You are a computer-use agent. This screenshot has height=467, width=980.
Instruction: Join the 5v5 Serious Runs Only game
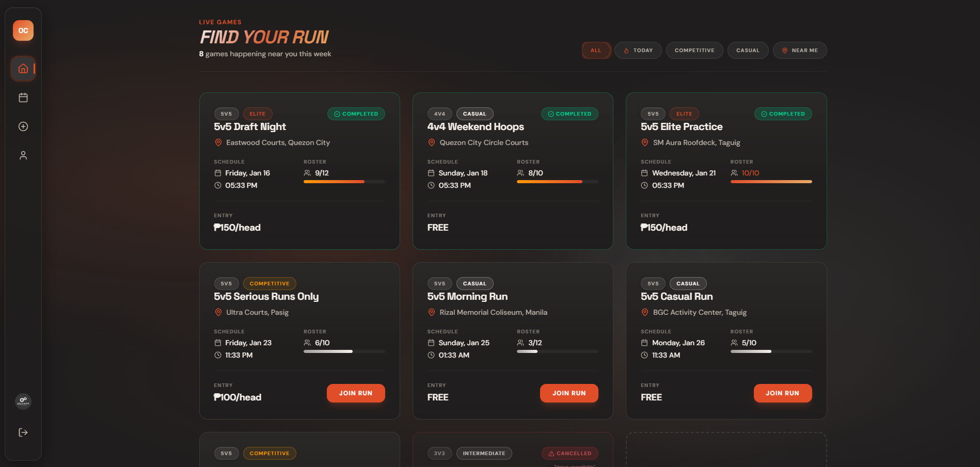coord(356,393)
